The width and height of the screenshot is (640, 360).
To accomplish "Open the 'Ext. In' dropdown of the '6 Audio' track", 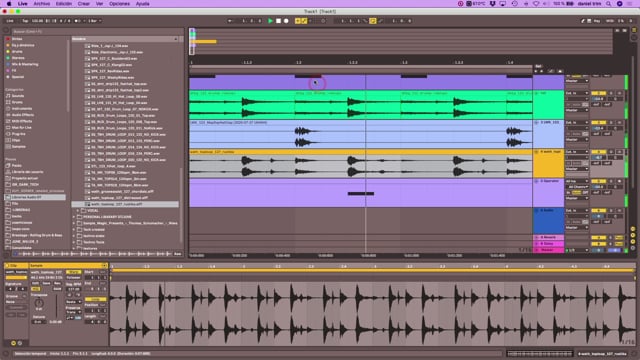I will pyautogui.click(x=576, y=211).
